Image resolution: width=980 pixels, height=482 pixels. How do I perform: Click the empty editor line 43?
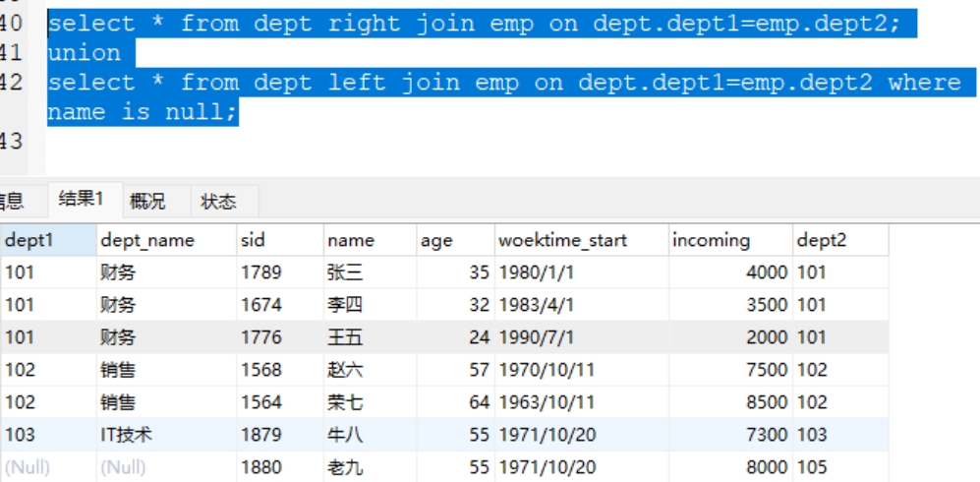(x=500, y=142)
